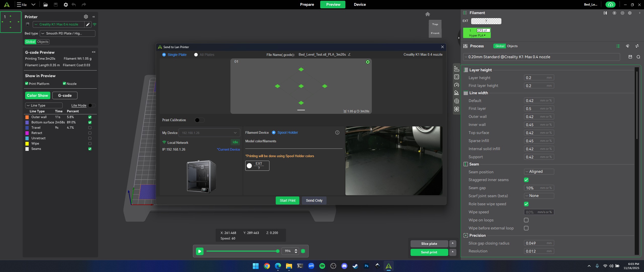Click the Filament Device info icon
This screenshot has width=644, height=272.
[337, 132]
